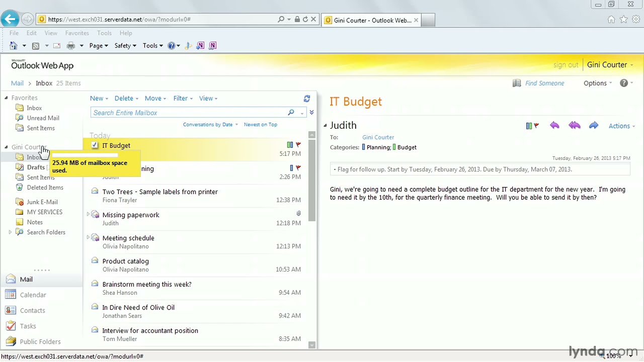The height and width of the screenshot is (362, 644).
Task: Collapse the Favorites folder group
Action: tap(6, 98)
